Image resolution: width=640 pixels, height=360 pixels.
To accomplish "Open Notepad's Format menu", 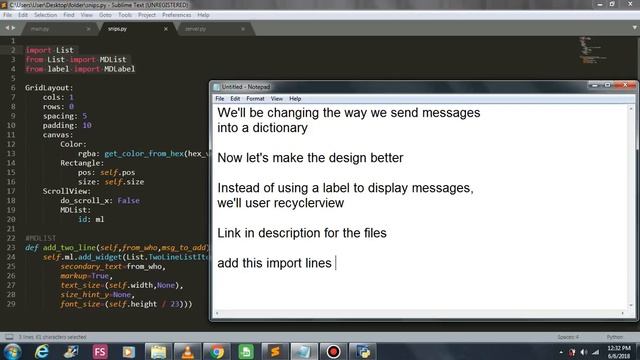I will [255, 99].
